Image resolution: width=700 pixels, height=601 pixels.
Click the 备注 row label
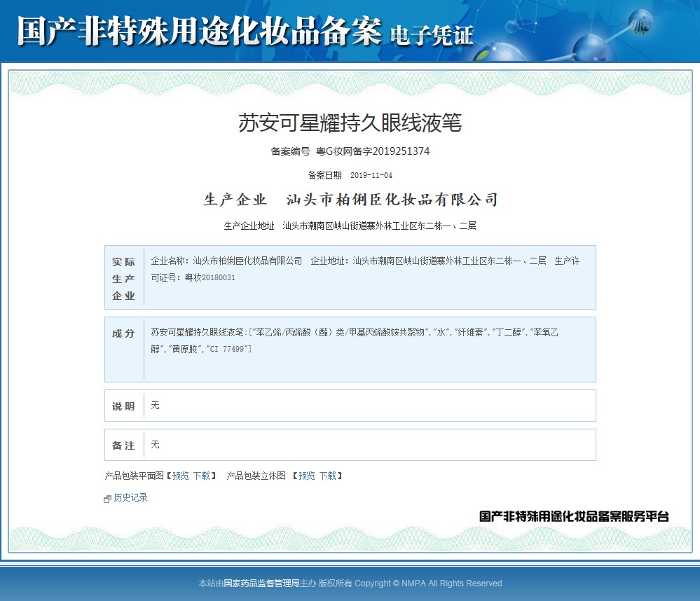tap(123, 445)
